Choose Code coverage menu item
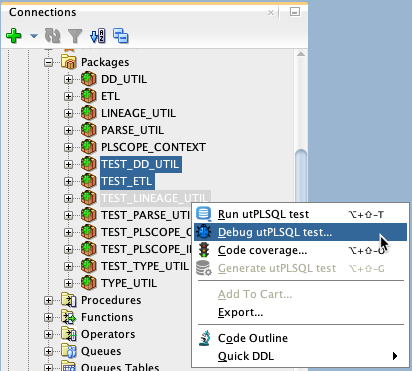The height and width of the screenshot is (371, 412). tap(300, 250)
